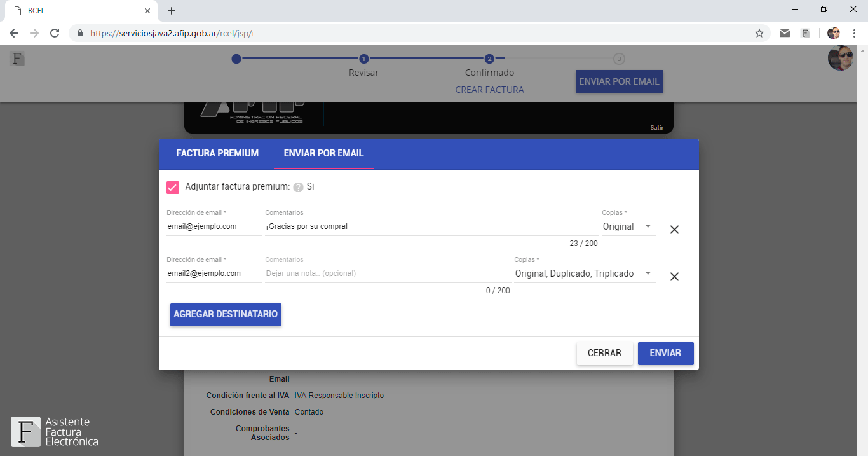Screen dimensions: 868x456
Task: Switch to the Factura Premium tab
Action: pyautogui.click(x=217, y=153)
